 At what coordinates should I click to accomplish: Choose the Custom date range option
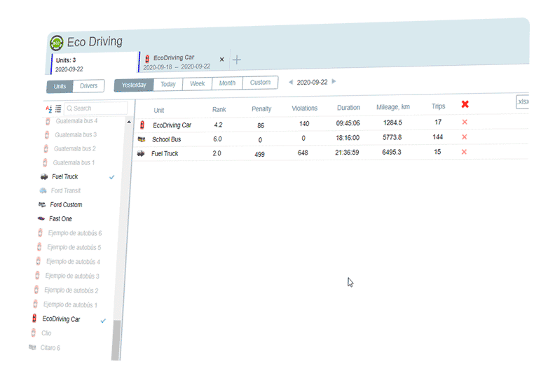tap(260, 83)
